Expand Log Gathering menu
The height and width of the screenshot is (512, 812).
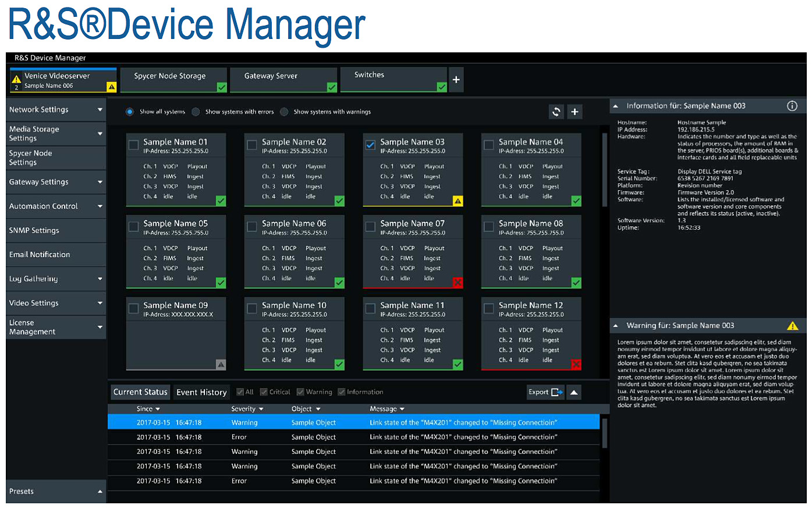[x=56, y=279]
